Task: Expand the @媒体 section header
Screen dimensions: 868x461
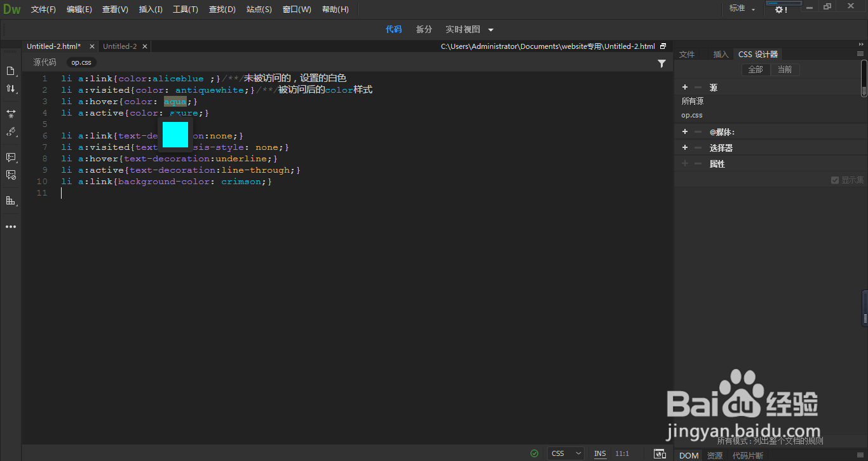Action: pos(722,131)
